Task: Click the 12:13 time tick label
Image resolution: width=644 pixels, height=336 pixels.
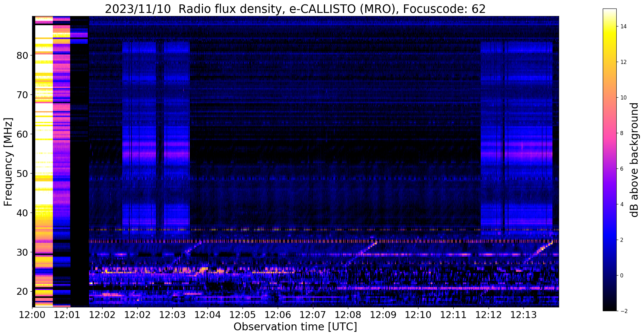Action: (x=524, y=314)
